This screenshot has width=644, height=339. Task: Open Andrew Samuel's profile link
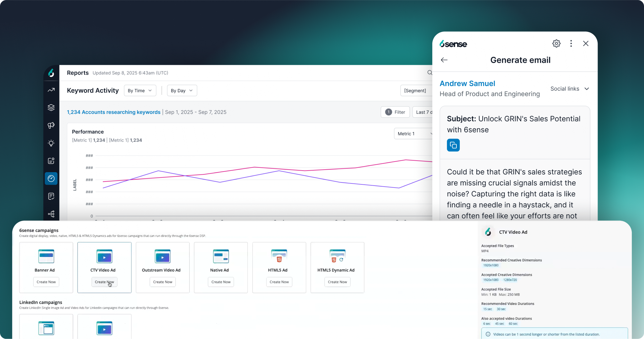tap(467, 84)
